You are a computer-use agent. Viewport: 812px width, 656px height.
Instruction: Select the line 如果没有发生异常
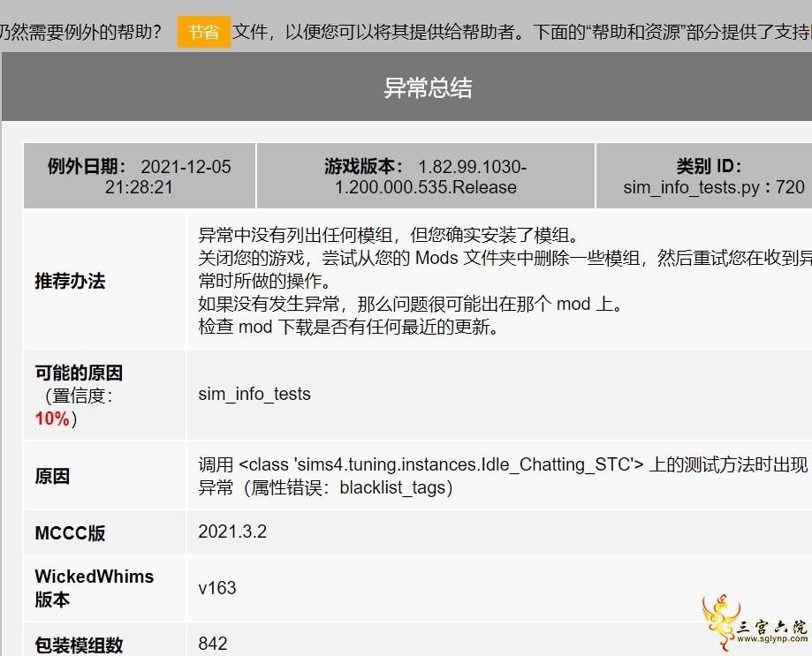pos(410,304)
